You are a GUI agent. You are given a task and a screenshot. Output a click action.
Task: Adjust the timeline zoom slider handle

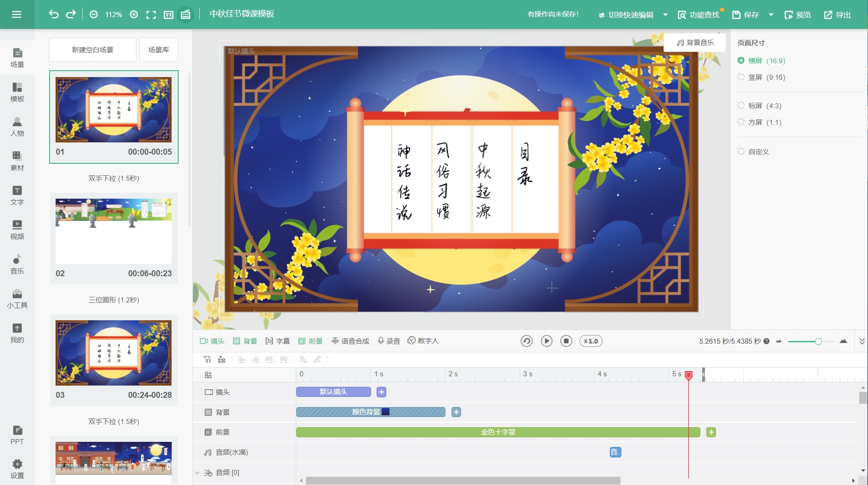818,341
